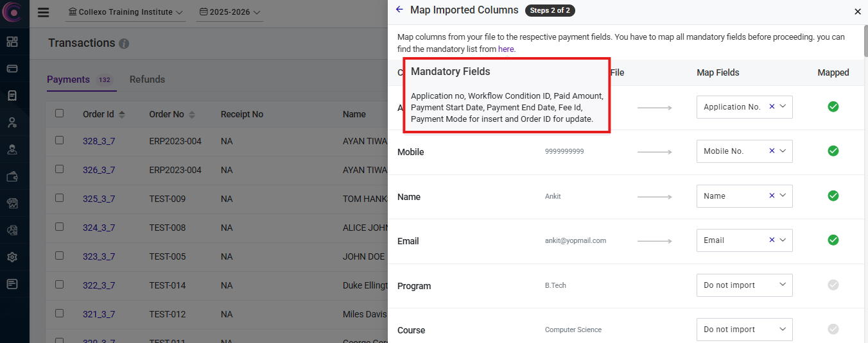Open the Program map field dropdown
Screen dimensions: 868x343
click(x=744, y=285)
